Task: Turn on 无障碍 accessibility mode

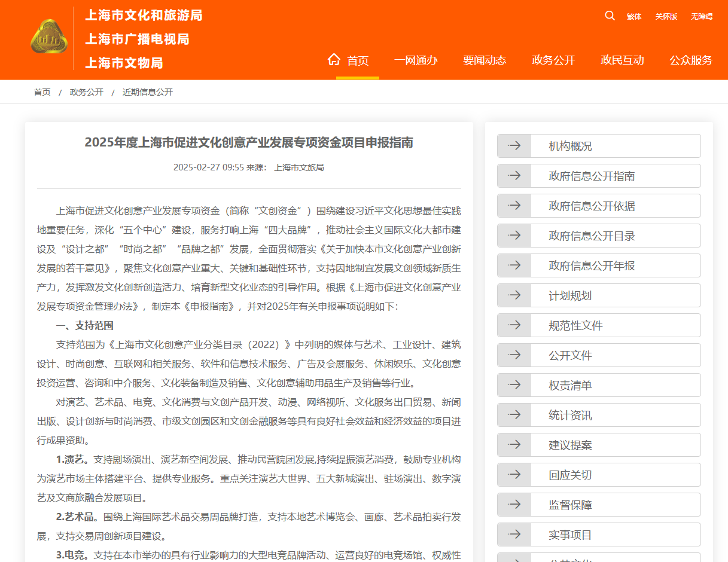Action: 701,17
